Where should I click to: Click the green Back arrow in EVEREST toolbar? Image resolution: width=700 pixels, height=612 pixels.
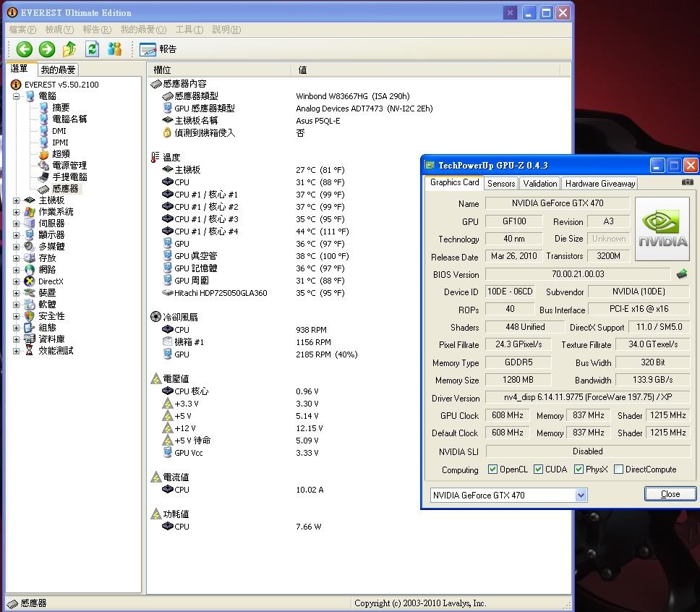click(x=25, y=49)
